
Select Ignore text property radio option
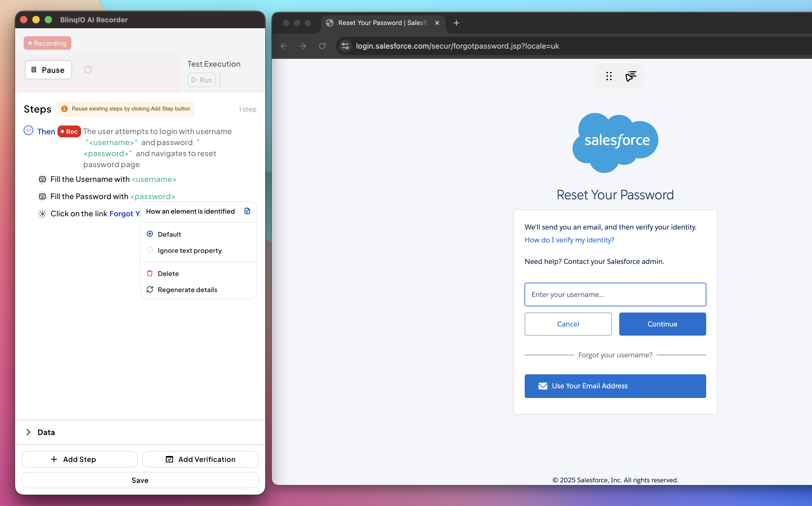click(x=150, y=250)
